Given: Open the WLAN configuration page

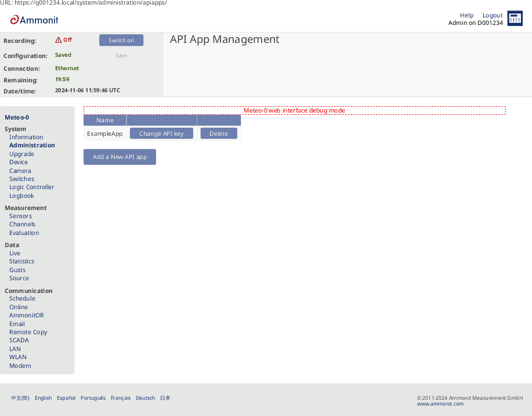Looking at the screenshot, I should click(x=18, y=357).
